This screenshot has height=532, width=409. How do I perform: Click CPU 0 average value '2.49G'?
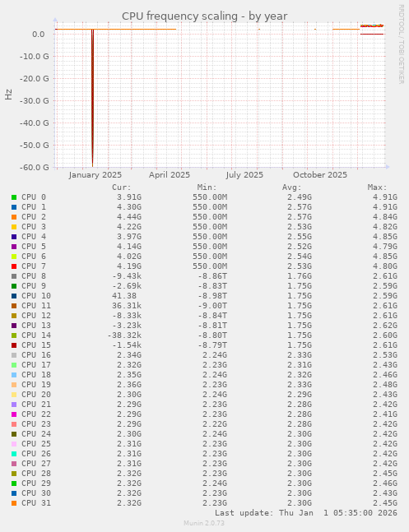[x=300, y=197]
